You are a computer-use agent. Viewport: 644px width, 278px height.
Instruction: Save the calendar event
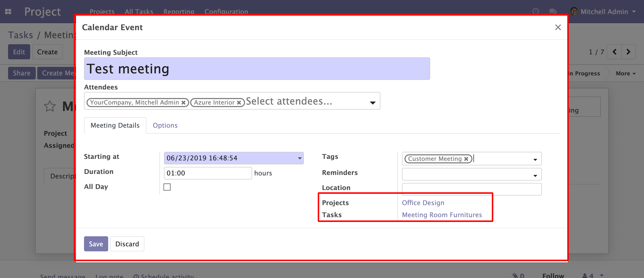(96, 244)
